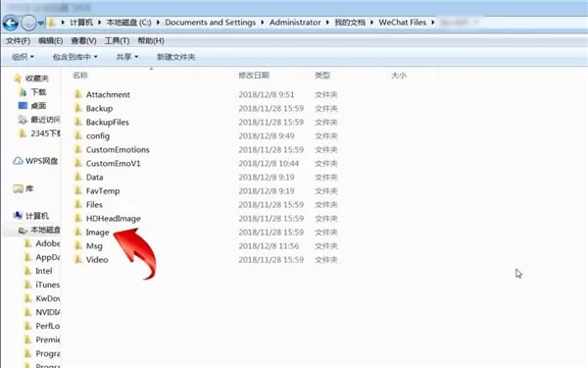Click the config folder icon
Viewport: 588px width, 368px height.
pyautogui.click(x=78, y=135)
